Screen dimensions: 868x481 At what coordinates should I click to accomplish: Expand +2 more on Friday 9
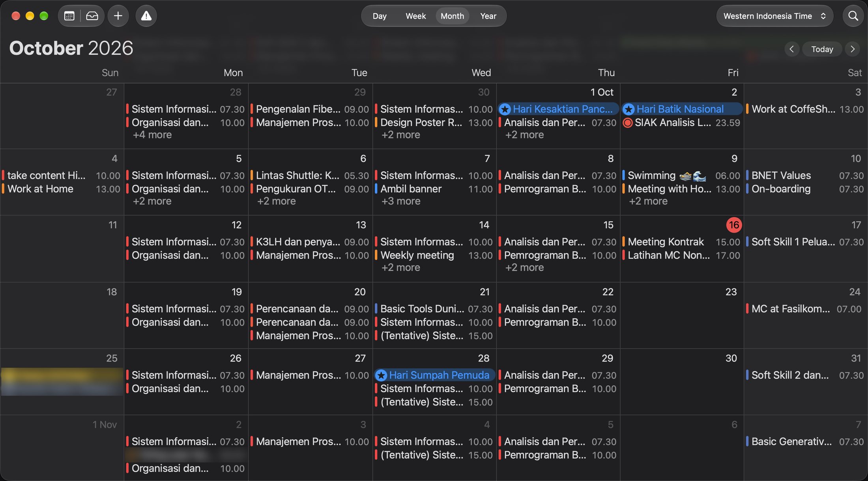point(648,201)
